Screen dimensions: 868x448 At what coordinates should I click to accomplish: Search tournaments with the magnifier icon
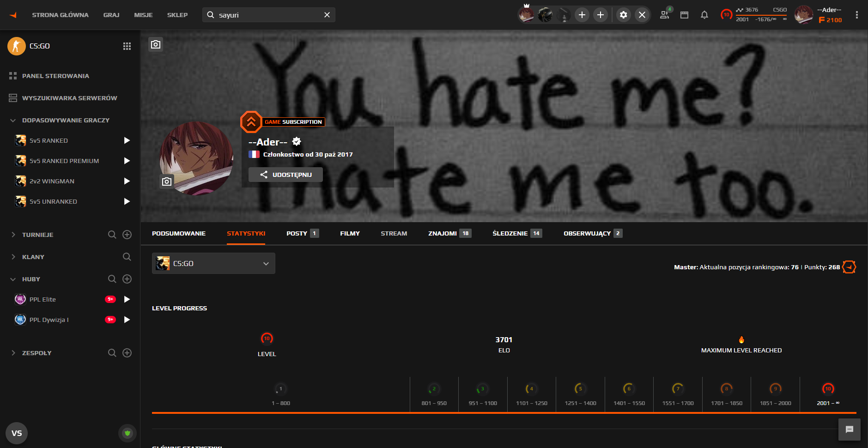tap(112, 235)
